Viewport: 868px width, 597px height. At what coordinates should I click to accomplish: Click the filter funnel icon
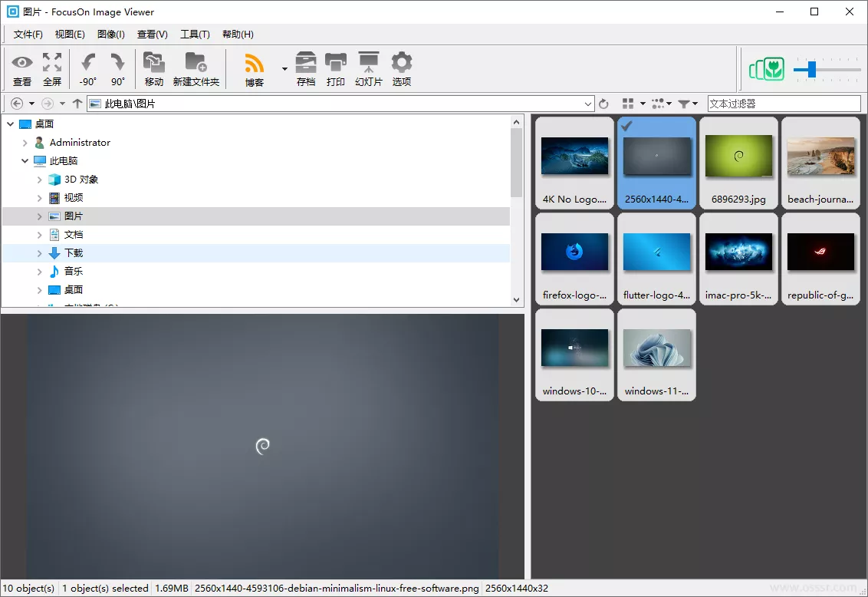684,104
